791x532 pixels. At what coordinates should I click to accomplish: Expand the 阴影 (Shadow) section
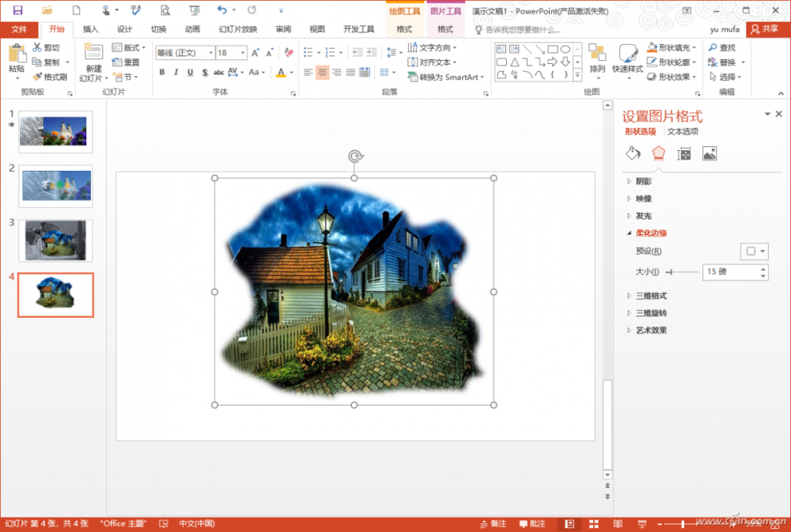tap(644, 181)
